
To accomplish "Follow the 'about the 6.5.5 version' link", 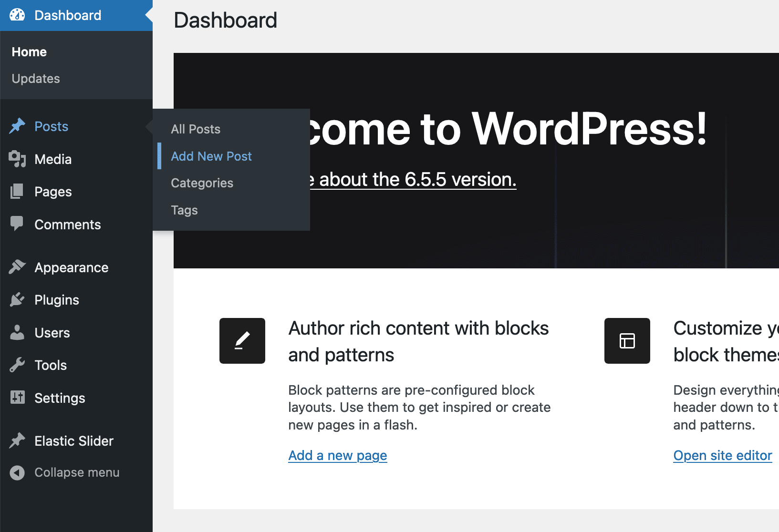I will click(413, 180).
